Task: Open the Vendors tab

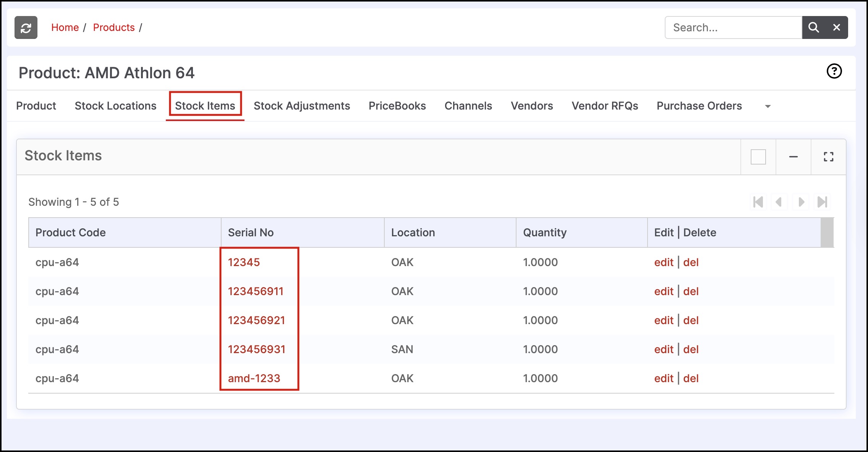Action: coord(532,106)
